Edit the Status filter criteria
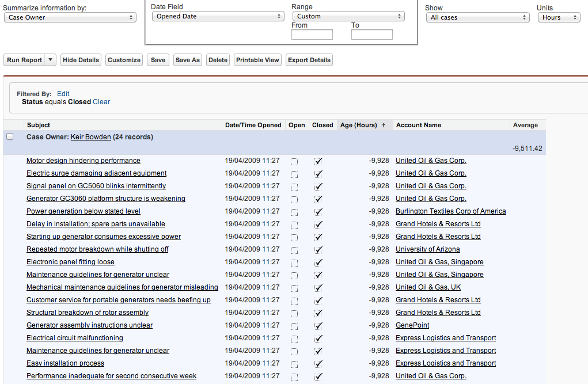 (x=63, y=93)
